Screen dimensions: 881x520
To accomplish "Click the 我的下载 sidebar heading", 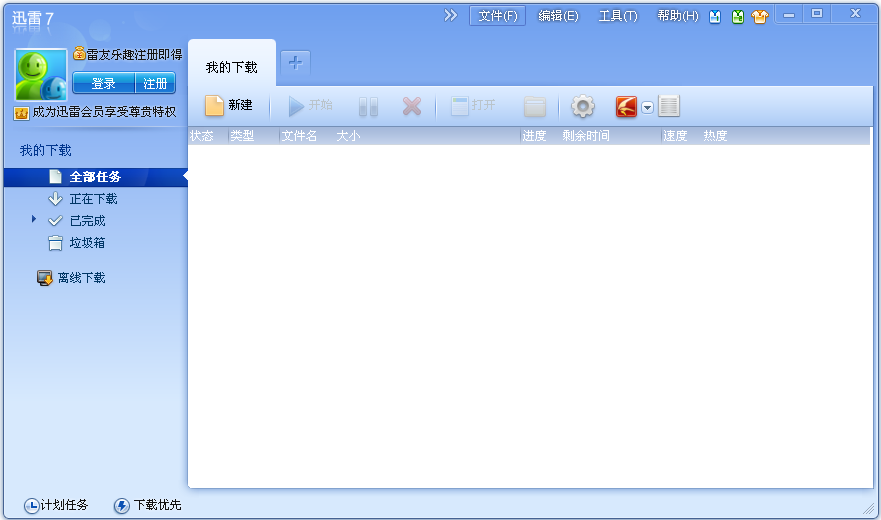I will click(46, 150).
